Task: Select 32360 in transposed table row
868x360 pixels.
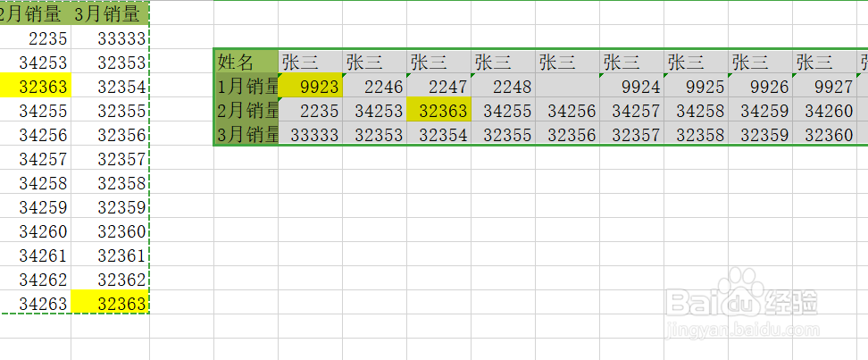Action: tap(824, 134)
